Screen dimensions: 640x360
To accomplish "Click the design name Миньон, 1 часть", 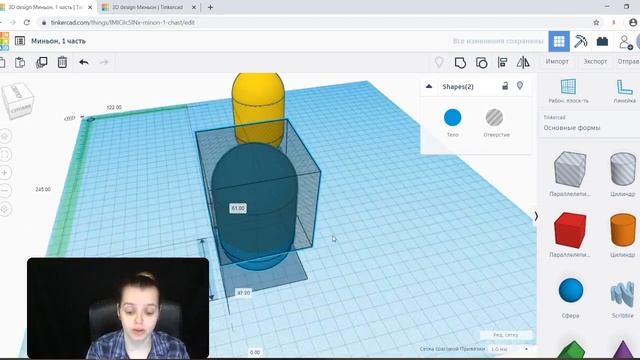I will coord(58,41).
